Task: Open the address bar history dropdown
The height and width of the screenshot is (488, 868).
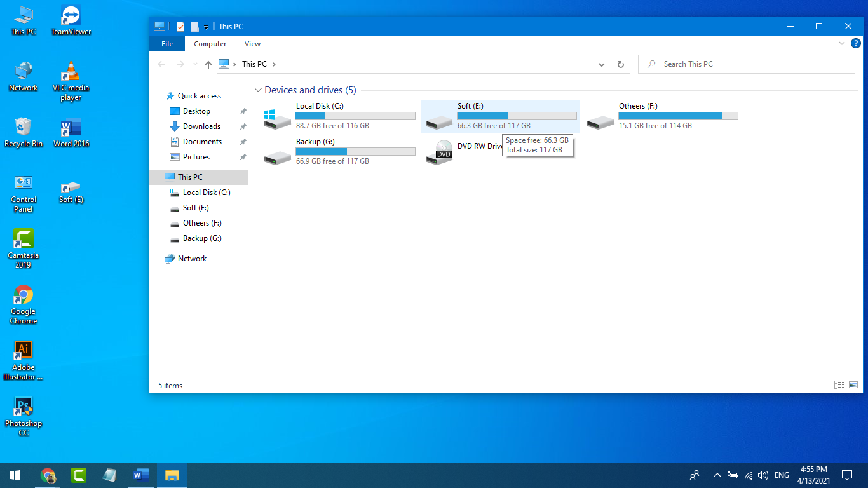Action: [602, 64]
